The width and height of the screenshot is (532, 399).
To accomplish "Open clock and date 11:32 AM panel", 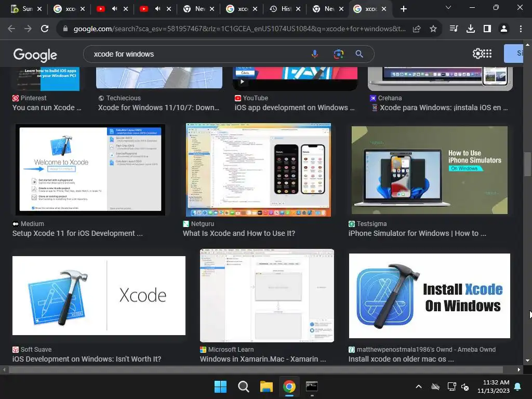I will (x=494, y=387).
